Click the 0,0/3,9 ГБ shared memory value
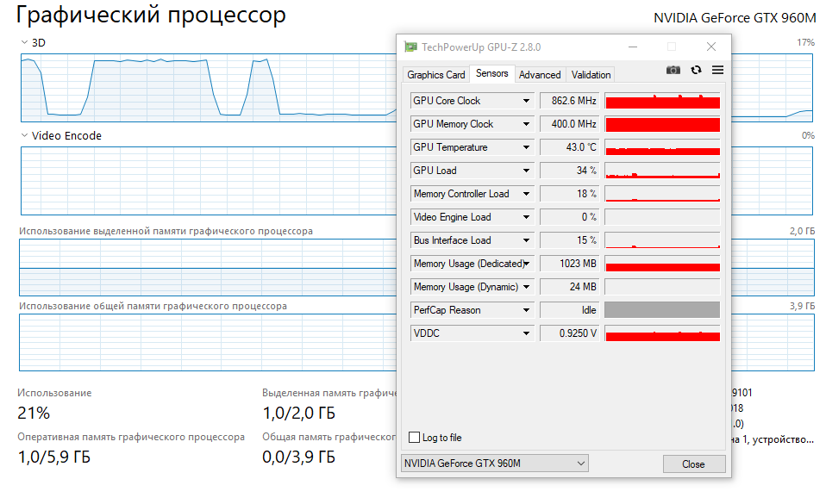 pos(298,457)
